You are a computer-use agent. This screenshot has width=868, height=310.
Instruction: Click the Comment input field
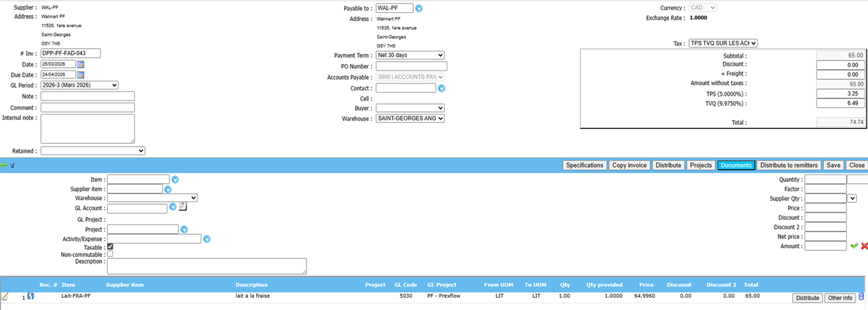click(87, 107)
